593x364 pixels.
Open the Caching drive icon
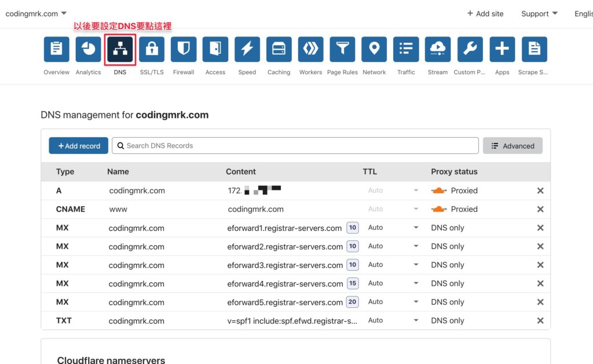click(279, 49)
